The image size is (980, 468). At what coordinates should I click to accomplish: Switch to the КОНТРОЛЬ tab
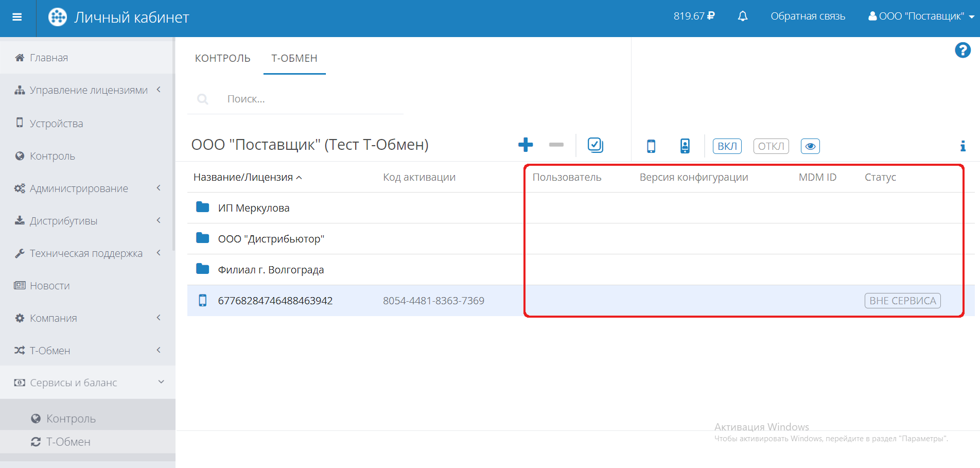tap(222, 58)
